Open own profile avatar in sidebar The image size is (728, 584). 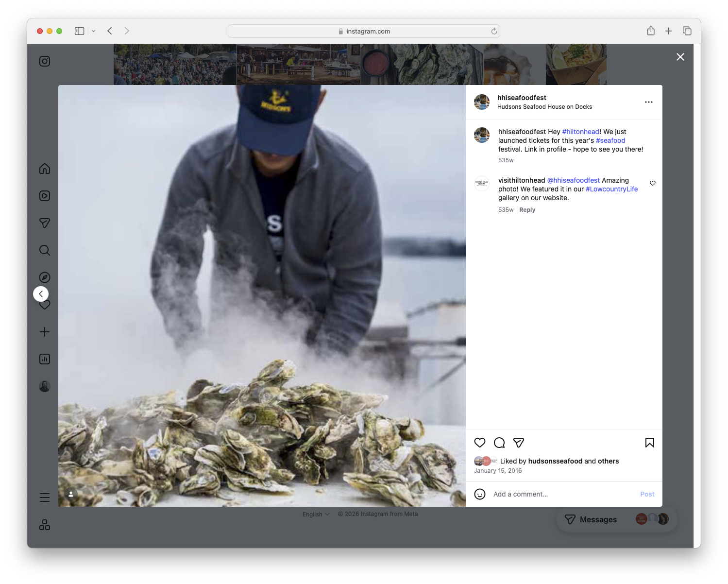tap(45, 386)
